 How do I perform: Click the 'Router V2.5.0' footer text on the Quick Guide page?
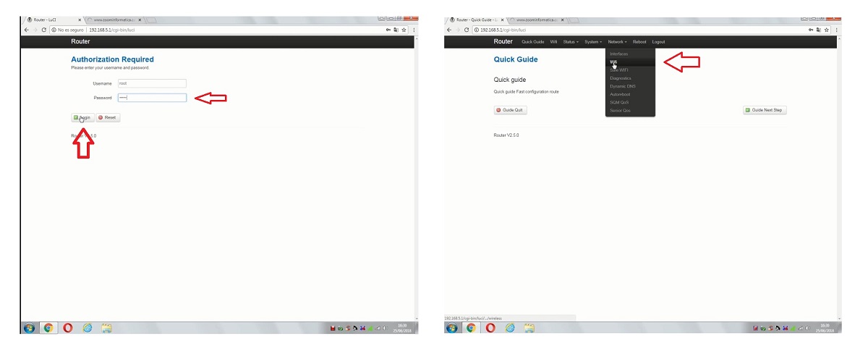tap(506, 135)
